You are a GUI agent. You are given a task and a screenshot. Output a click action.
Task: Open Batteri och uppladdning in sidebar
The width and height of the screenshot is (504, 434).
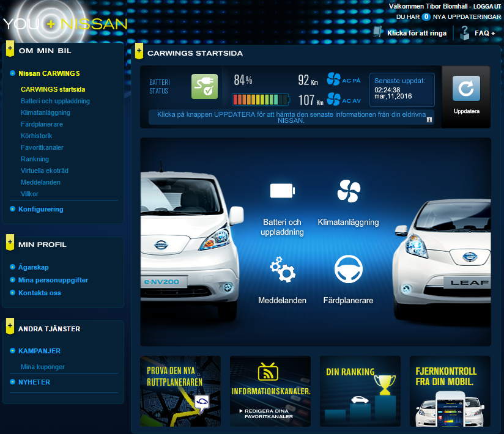[55, 101]
